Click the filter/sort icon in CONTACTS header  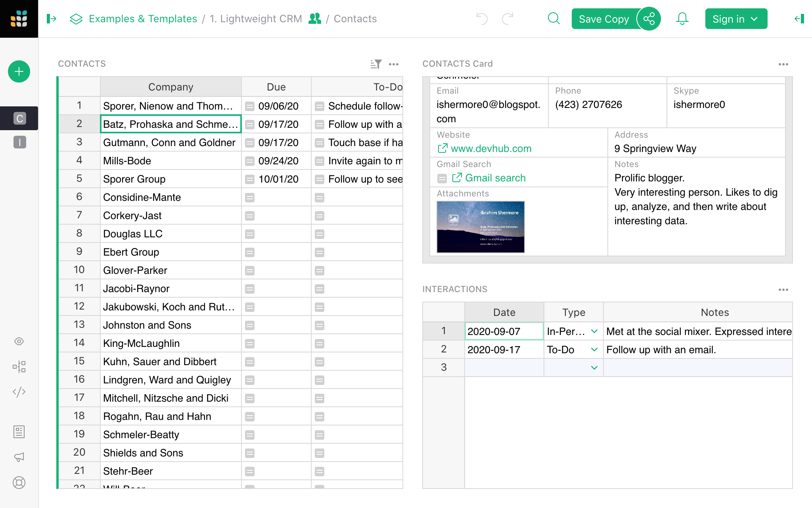click(x=375, y=64)
